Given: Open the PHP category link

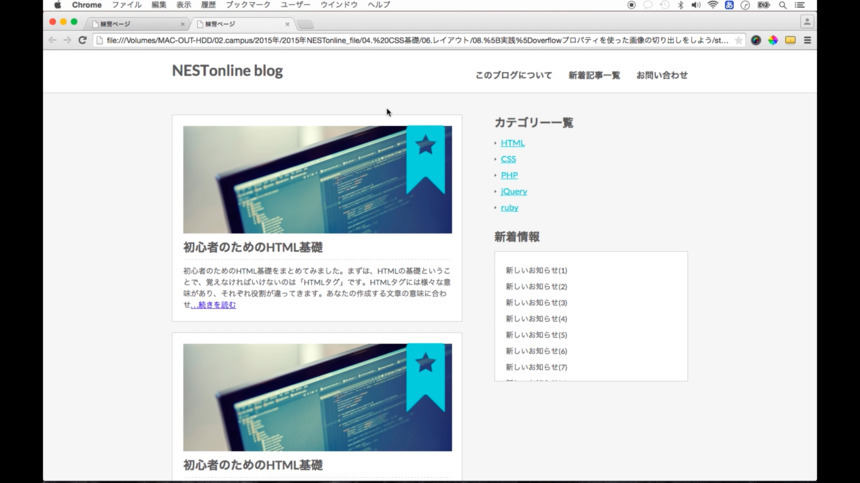Looking at the screenshot, I should click(x=509, y=175).
